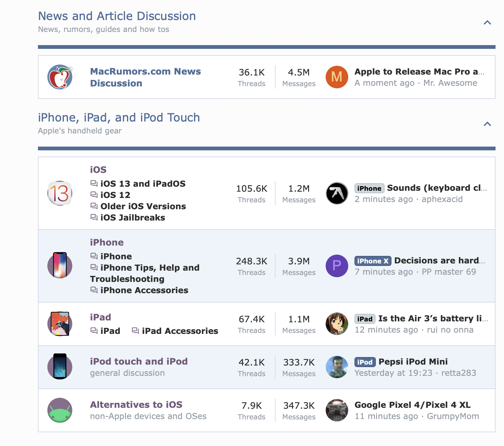
Task: Go to the iPad subforum link
Action: coord(110,331)
